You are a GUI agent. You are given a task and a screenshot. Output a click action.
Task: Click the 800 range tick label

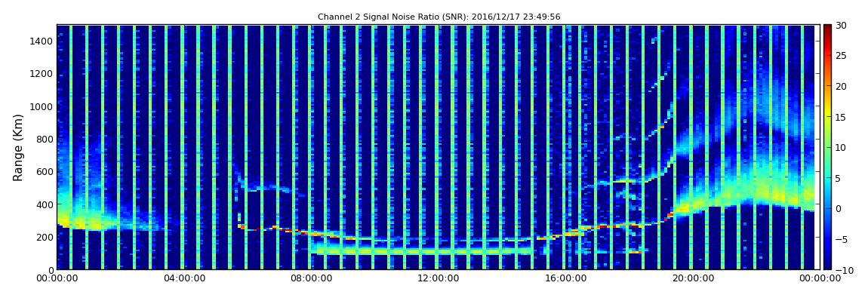coord(45,139)
